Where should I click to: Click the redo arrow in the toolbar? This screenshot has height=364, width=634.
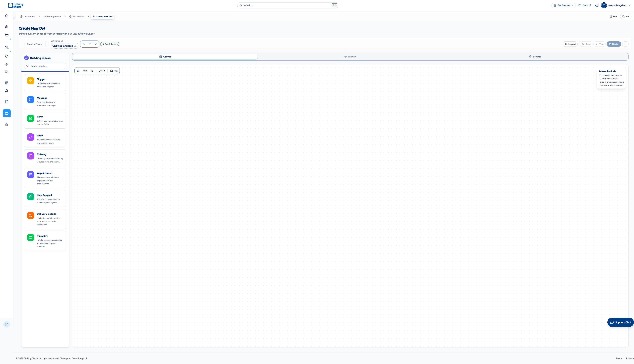tap(89, 44)
